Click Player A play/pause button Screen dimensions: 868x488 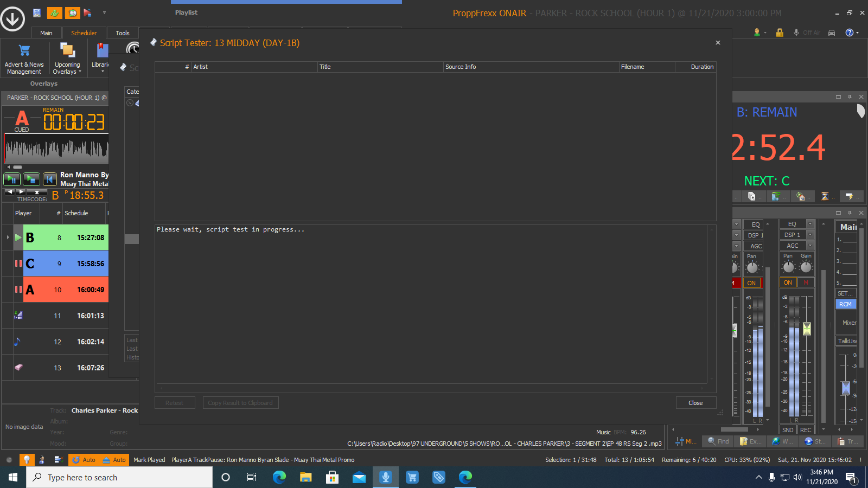tap(12, 179)
